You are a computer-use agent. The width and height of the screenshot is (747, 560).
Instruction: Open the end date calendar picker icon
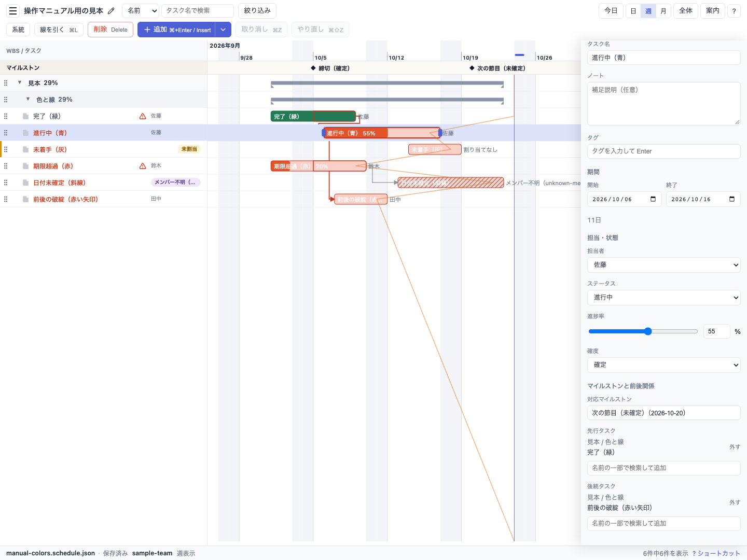[x=732, y=199]
